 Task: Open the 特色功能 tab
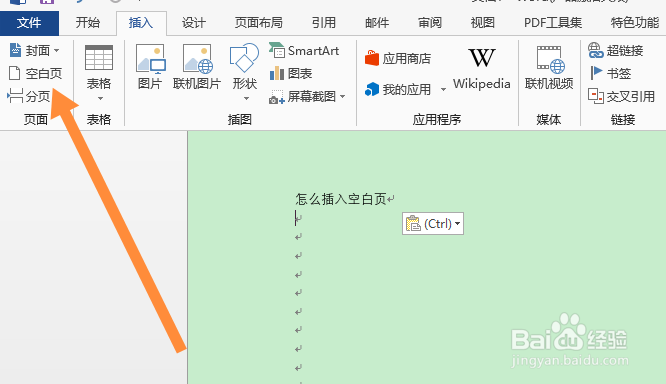tap(635, 23)
